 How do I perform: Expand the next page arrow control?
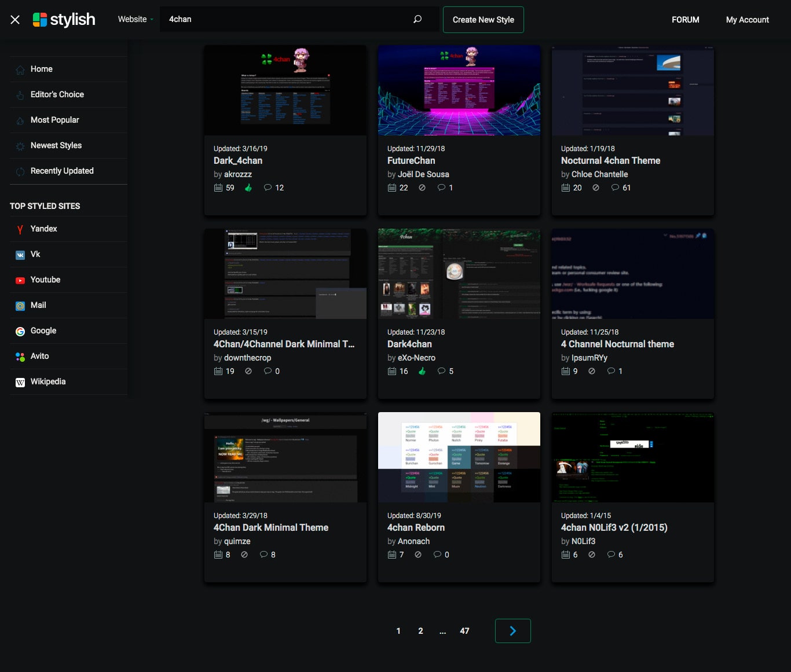[512, 630]
